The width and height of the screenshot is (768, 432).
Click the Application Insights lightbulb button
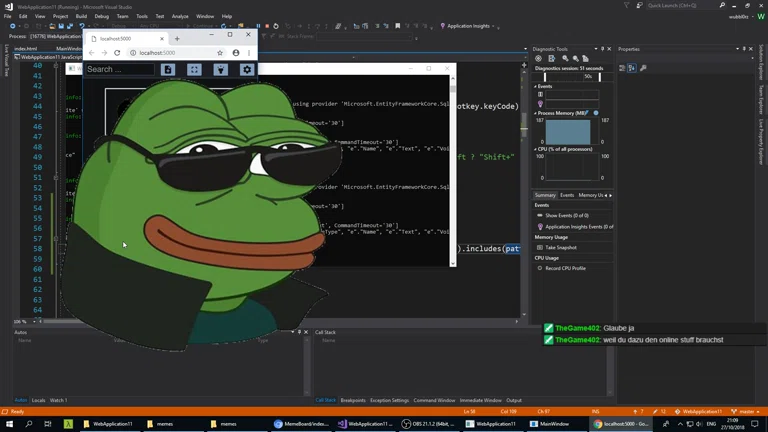coord(443,26)
